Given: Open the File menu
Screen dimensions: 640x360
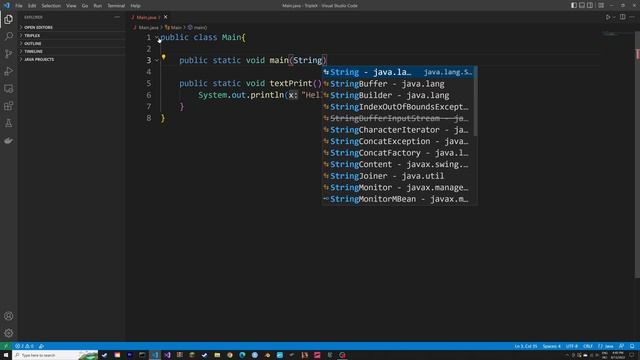Looking at the screenshot, I should click(19, 6).
